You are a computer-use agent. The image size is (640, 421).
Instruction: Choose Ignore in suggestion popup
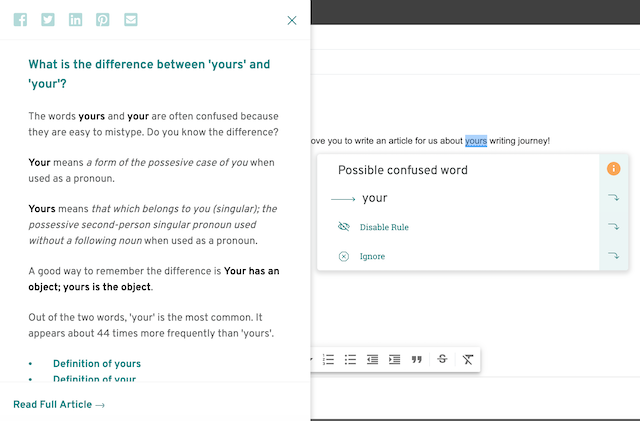tap(372, 256)
